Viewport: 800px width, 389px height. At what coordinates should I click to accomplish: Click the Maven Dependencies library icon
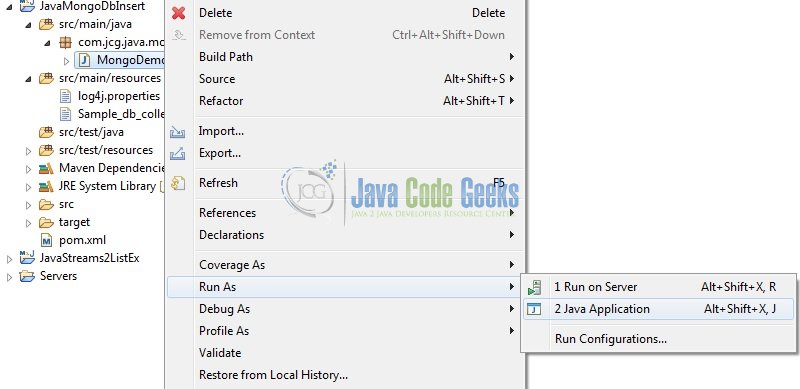click(46, 168)
